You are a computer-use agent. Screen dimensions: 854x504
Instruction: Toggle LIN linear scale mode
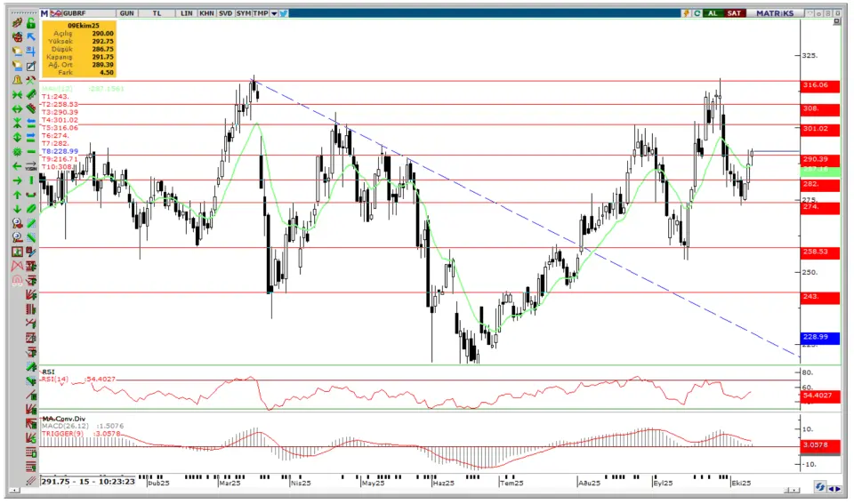(x=186, y=13)
